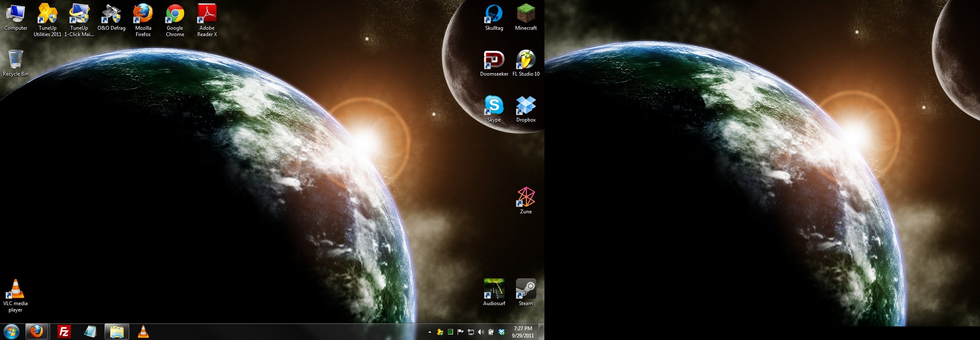This screenshot has width=980, height=340.
Task: Open the Windows Start menu
Action: click(x=11, y=331)
